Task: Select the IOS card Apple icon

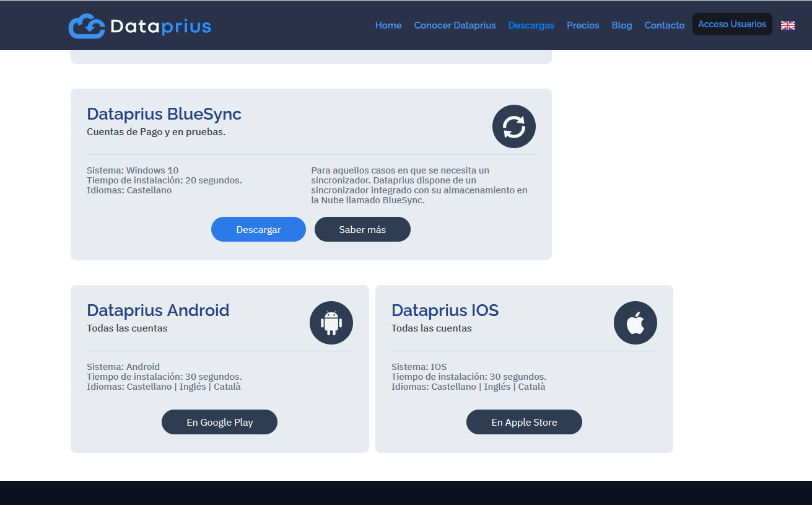Action: (x=635, y=322)
